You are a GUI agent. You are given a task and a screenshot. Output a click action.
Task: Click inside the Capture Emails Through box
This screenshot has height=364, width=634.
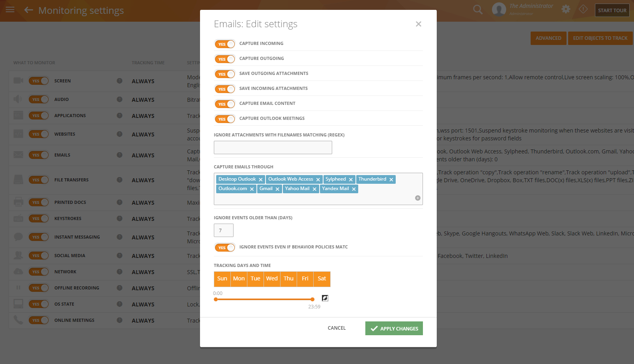tap(318, 189)
